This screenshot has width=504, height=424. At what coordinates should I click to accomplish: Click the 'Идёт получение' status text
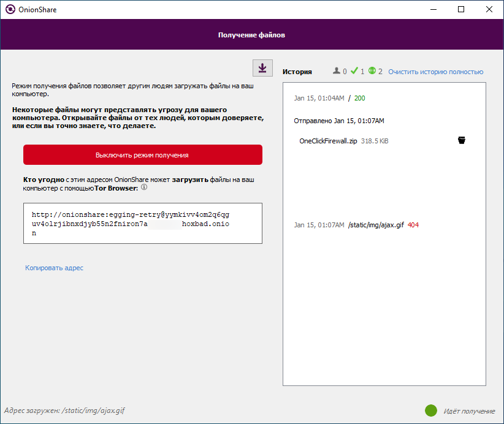[469, 411]
